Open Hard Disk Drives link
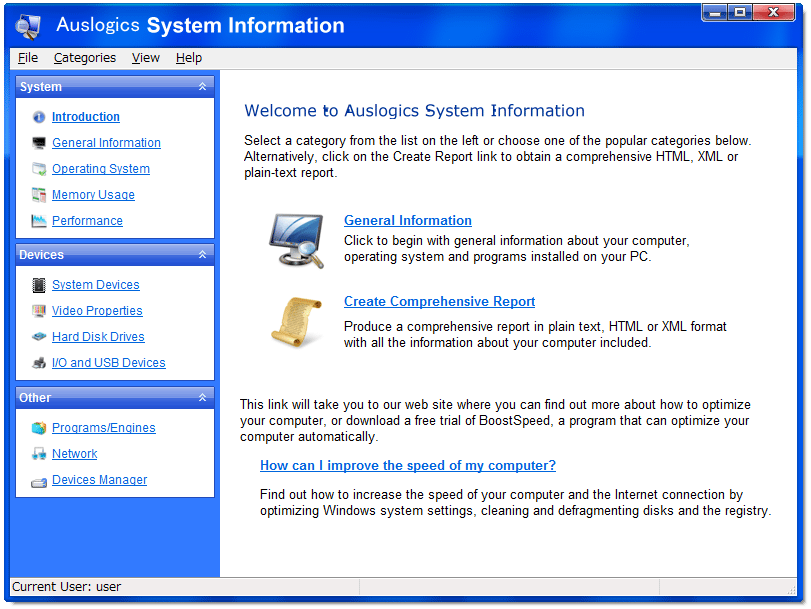 98,337
